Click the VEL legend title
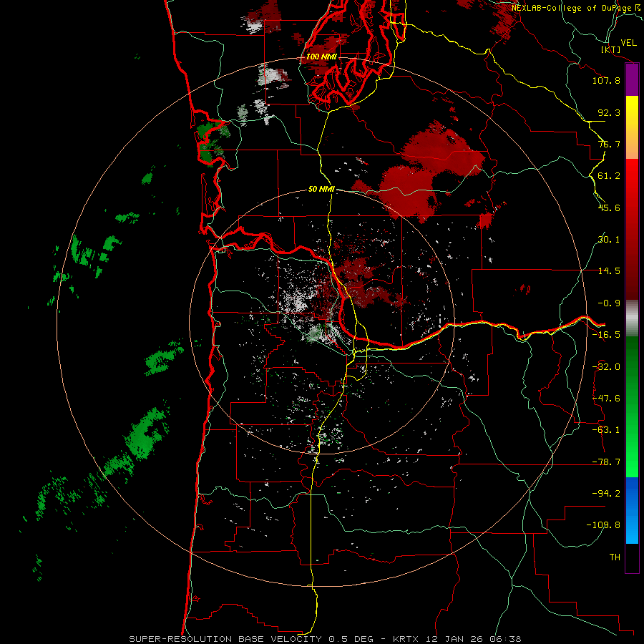Image resolution: width=644 pixels, height=644 pixels. (628, 42)
